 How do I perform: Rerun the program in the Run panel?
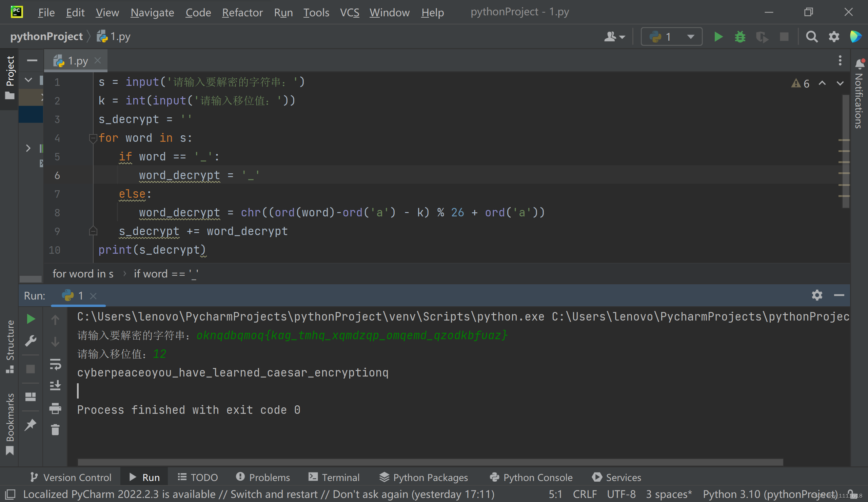31,319
